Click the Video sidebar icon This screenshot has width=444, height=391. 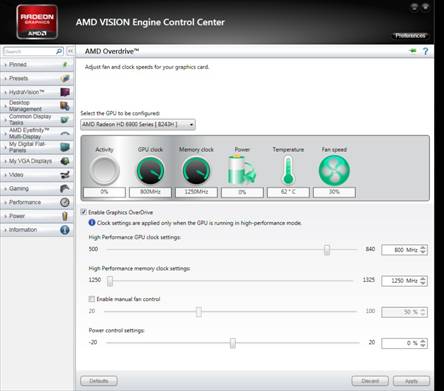[x=65, y=175]
